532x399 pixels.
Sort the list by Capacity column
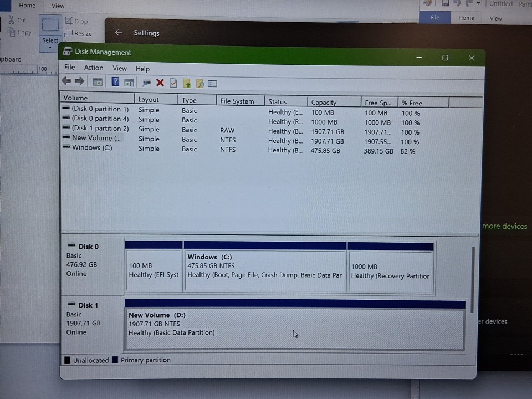pyautogui.click(x=324, y=102)
